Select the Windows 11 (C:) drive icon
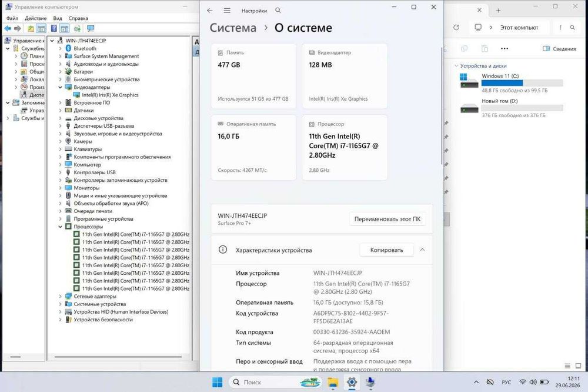This screenshot has height=392, width=588. 469,81
